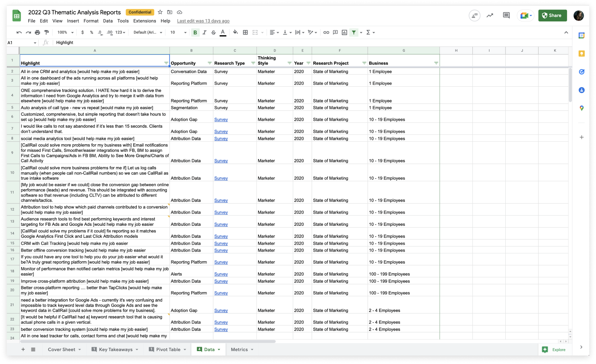This screenshot has width=596, height=364.
Task: Open the Data menu
Action: coord(108,21)
